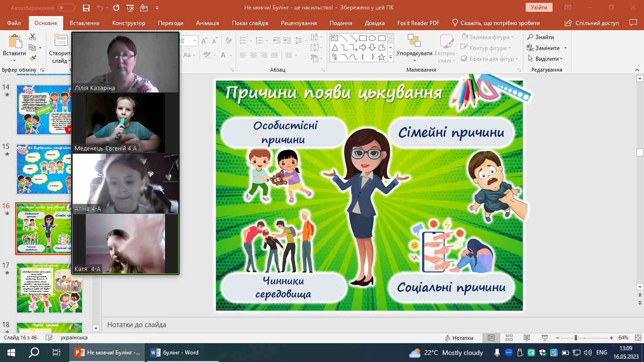Adjust the zoom slider handle
The width and height of the screenshot is (644, 362).
tap(576, 338)
